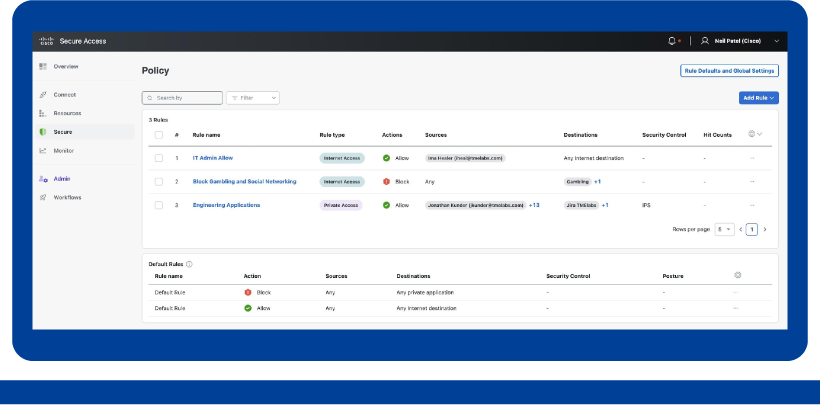Screen dimensions: 820x405
Task: Click the rules table column settings gear
Action: coord(751,134)
